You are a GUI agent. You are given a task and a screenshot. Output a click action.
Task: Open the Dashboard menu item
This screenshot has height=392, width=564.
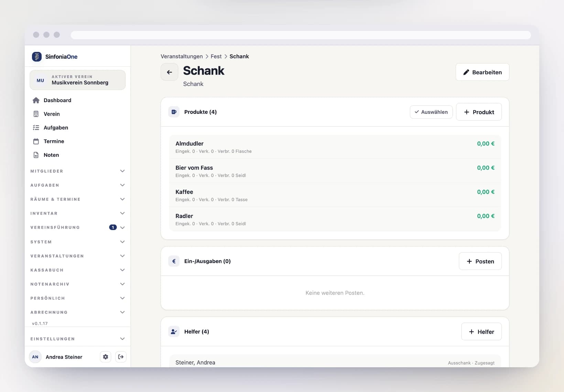pyautogui.click(x=77, y=100)
